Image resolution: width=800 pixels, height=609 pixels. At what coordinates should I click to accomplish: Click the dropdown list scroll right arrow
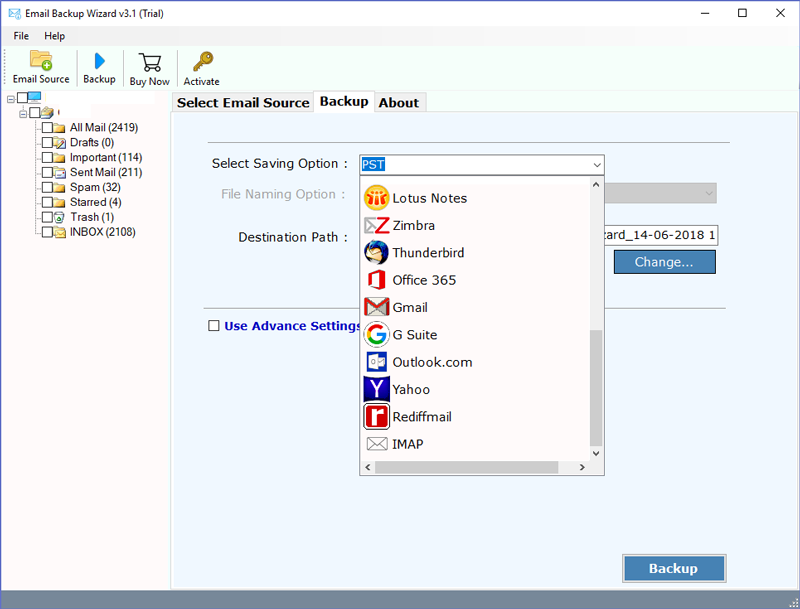click(x=582, y=467)
